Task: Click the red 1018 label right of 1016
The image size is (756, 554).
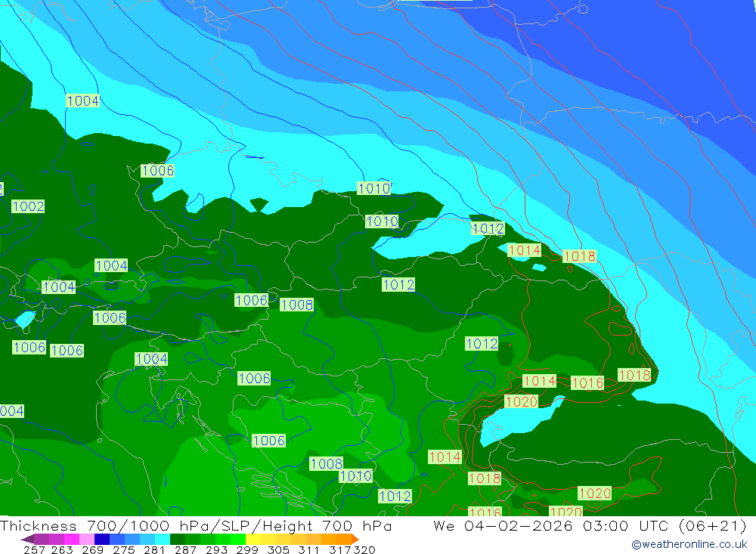Action: pyautogui.click(x=634, y=375)
